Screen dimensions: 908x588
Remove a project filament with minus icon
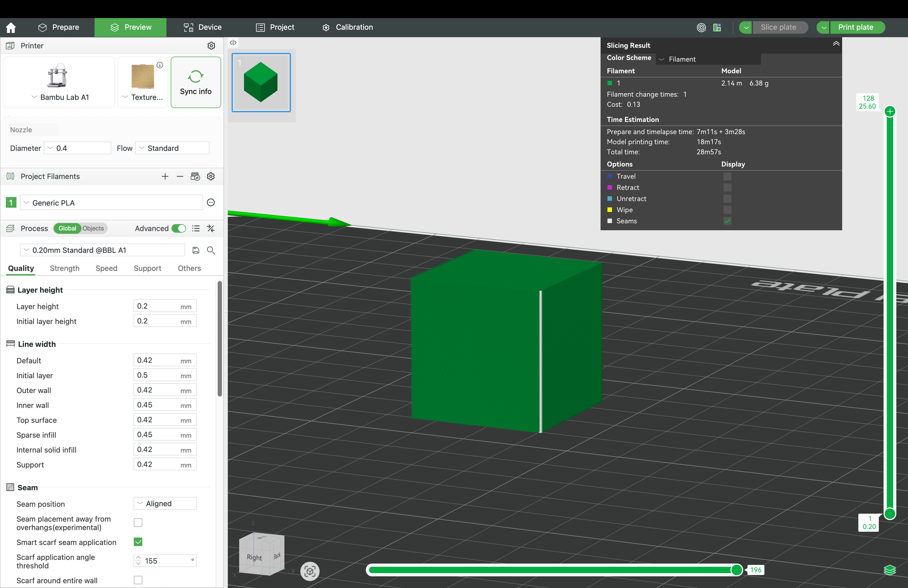coord(180,176)
